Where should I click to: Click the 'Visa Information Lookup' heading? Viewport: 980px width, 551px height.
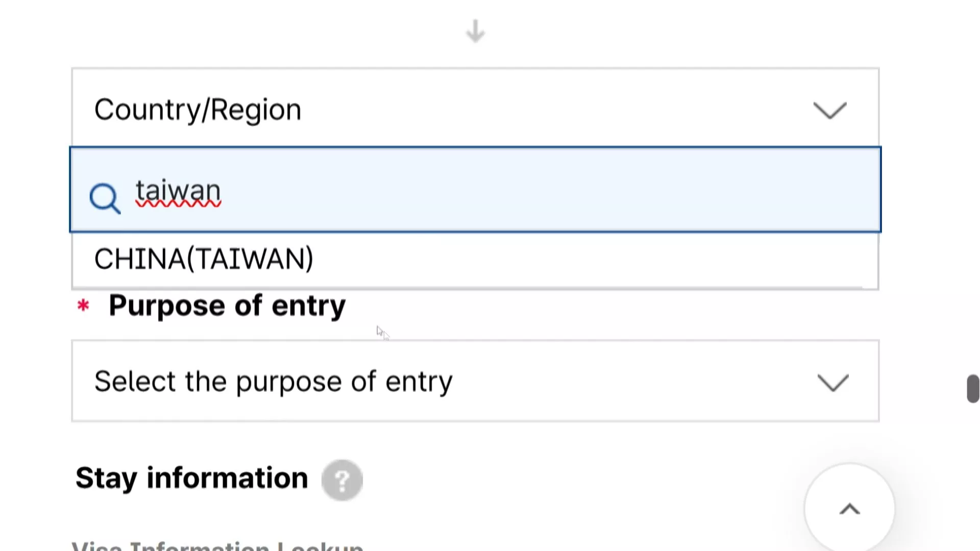tap(217, 546)
